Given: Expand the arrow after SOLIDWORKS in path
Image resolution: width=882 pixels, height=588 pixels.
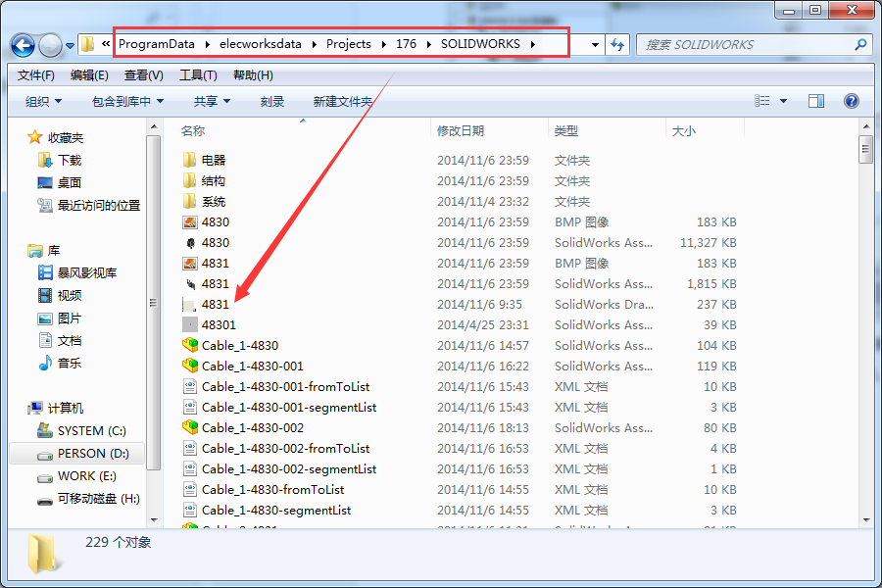Looking at the screenshot, I should pyautogui.click(x=533, y=44).
